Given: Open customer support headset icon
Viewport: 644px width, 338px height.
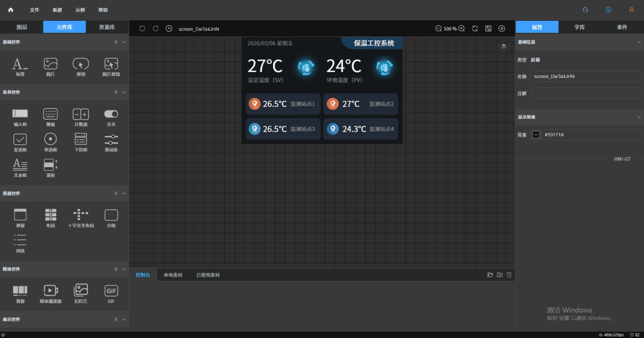Looking at the screenshot, I should (585, 10).
